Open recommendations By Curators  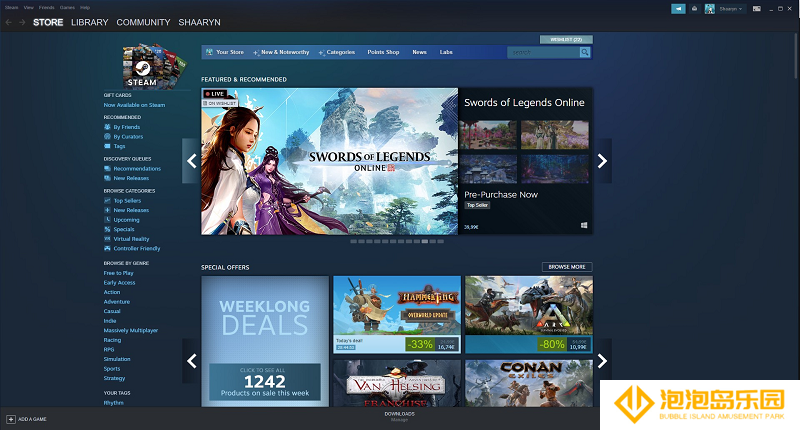128,137
